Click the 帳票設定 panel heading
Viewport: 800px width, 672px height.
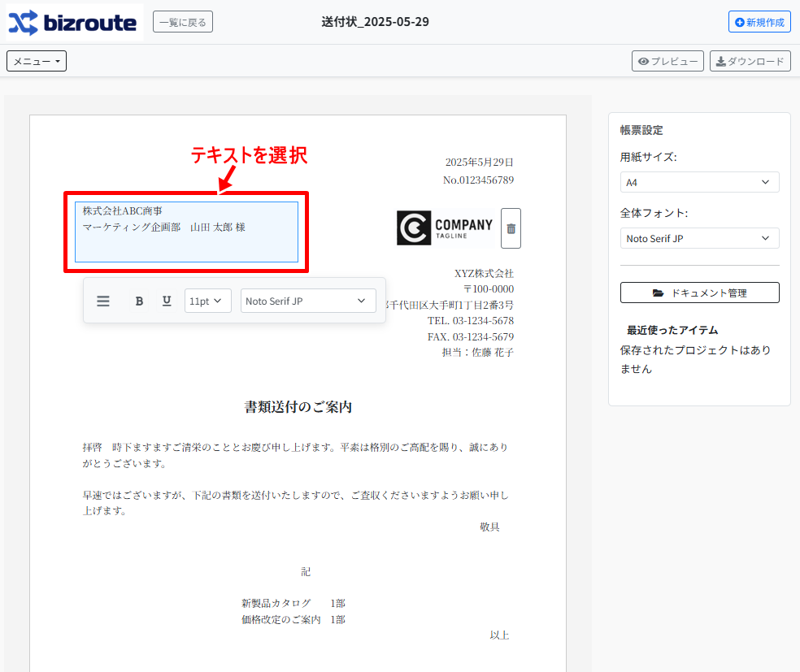click(641, 130)
